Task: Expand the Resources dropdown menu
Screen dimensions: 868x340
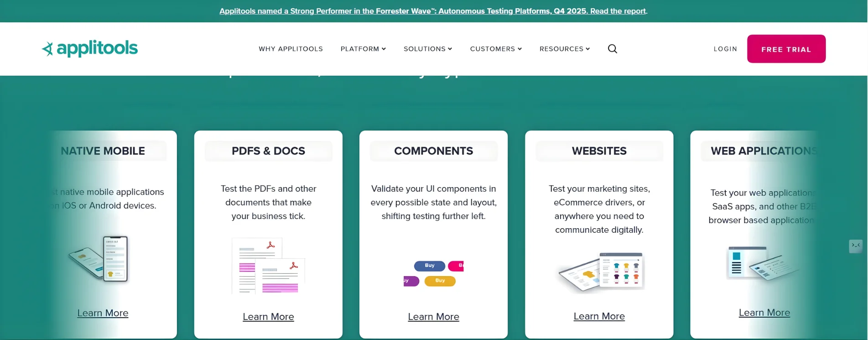Action: tap(565, 49)
